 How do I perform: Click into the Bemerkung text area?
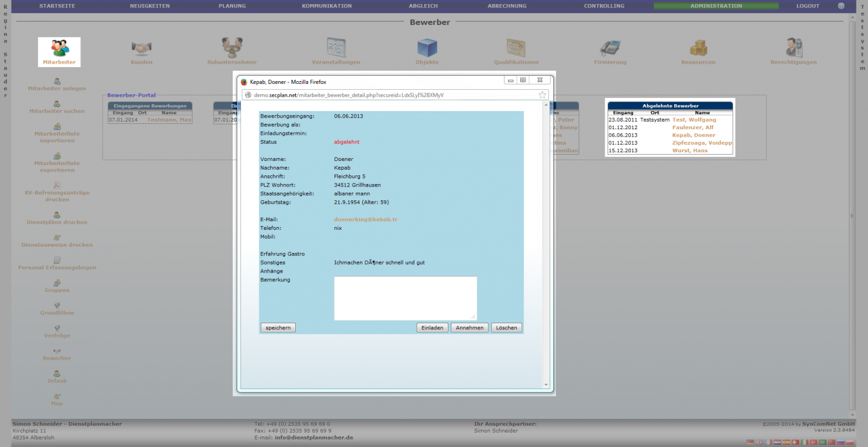[406, 298]
